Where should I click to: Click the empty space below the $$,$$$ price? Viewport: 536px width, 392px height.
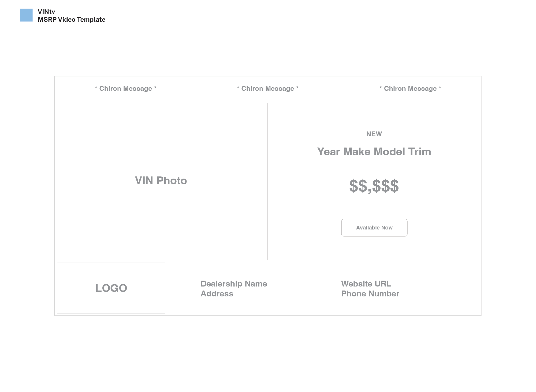tap(374, 206)
